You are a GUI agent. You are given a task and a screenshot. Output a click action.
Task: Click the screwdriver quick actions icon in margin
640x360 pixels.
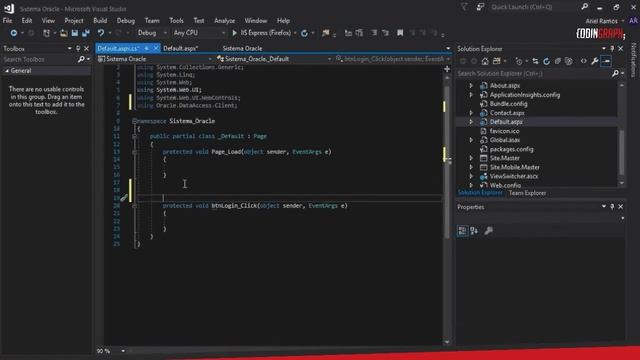[124, 198]
